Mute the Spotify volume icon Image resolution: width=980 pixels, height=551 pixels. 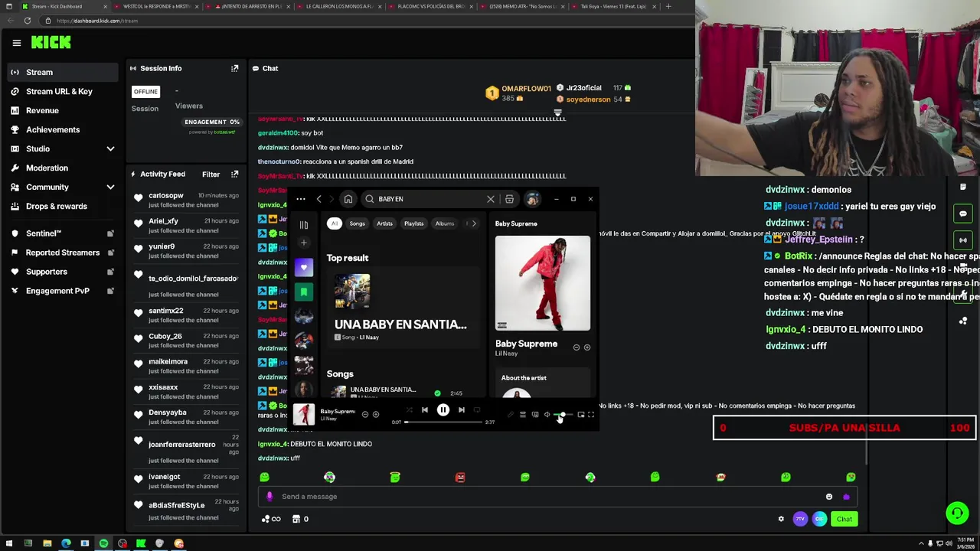tap(547, 415)
